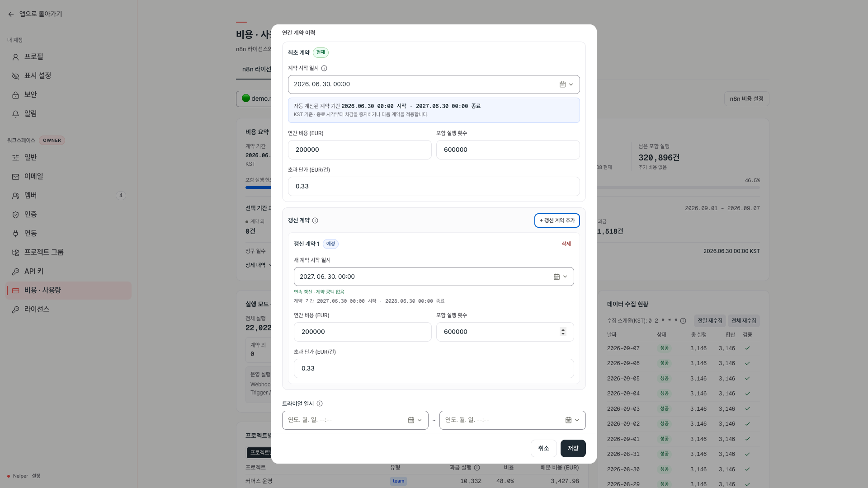Click the 2026-08-31 date cell
Screen dimensions: 868x488
coord(623,454)
